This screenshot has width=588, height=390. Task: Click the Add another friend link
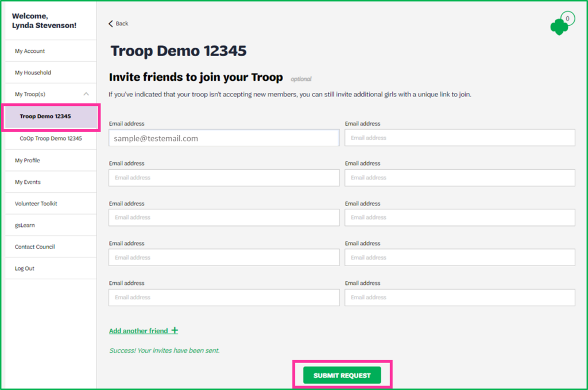pos(143,331)
